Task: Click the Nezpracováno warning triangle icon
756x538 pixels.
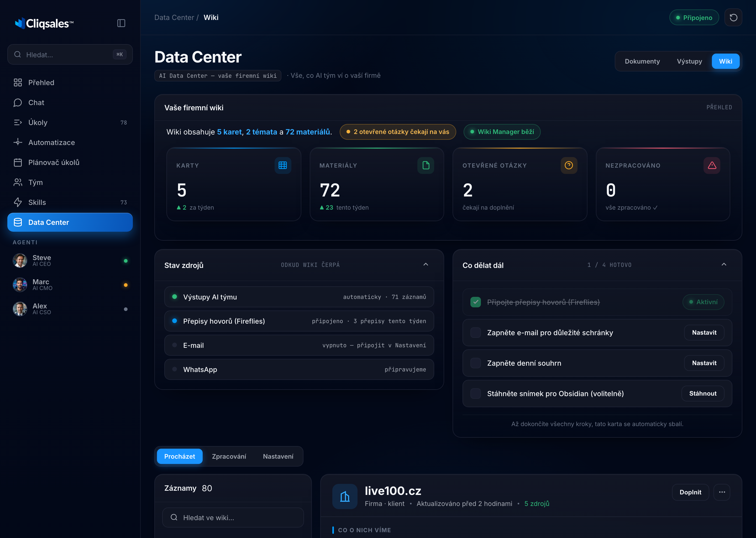Action: tap(712, 165)
